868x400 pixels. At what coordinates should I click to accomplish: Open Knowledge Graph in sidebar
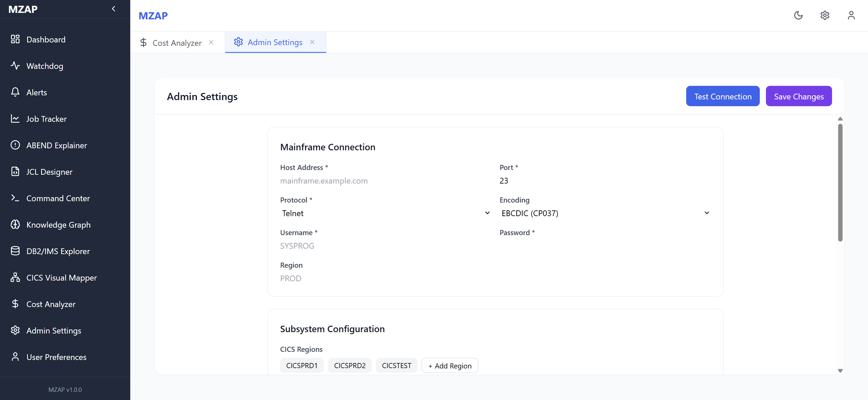click(58, 225)
